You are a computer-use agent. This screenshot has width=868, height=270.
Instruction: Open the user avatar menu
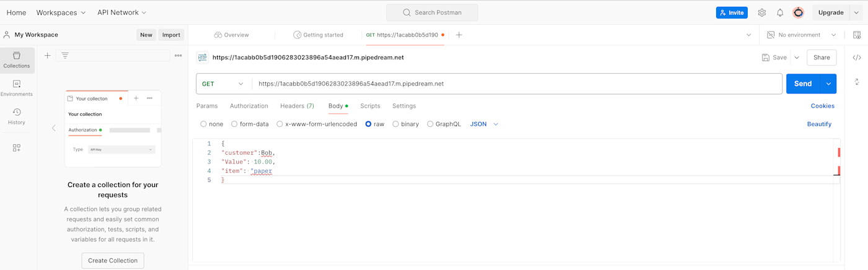[x=799, y=12]
